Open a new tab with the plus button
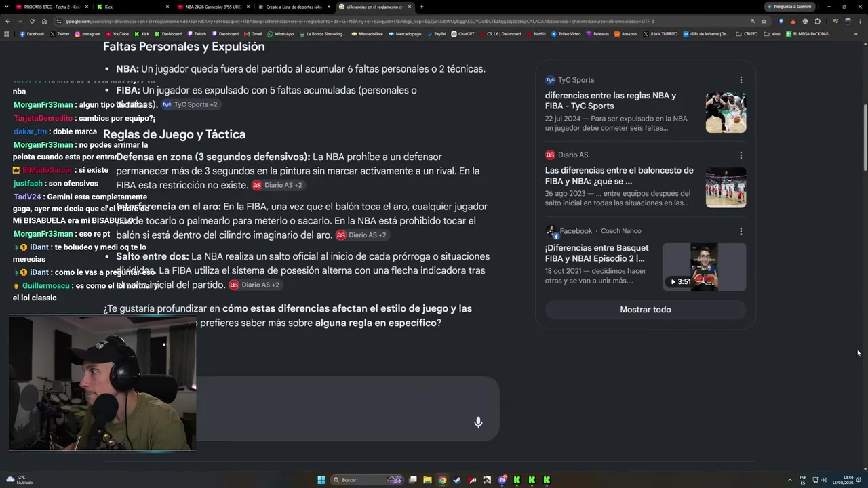Image resolution: width=868 pixels, height=488 pixels. coord(422,7)
